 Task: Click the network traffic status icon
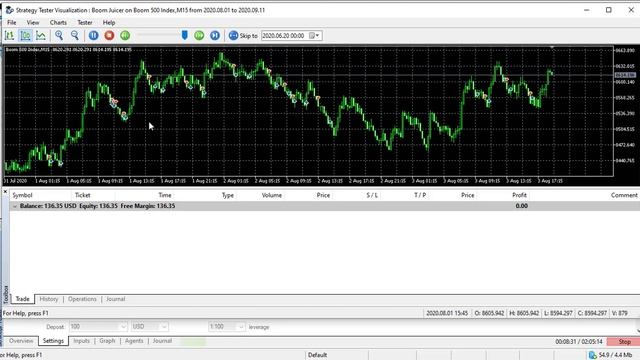point(593,355)
